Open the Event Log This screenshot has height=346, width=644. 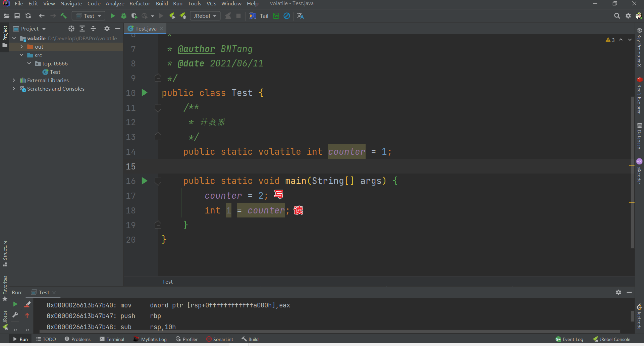pos(570,339)
